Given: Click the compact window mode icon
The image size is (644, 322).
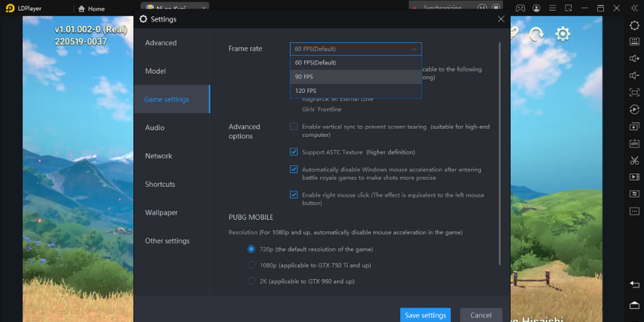Looking at the screenshot, I should (x=568, y=8).
